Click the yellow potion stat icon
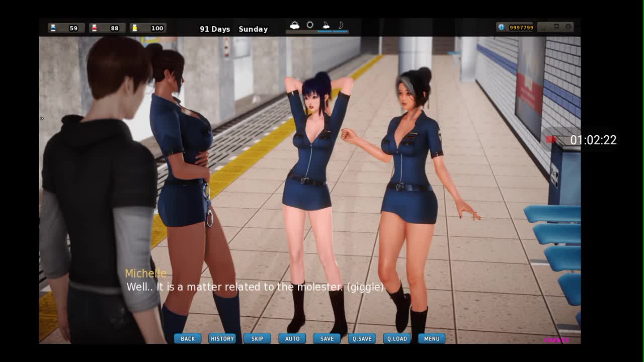 [x=134, y=28]
